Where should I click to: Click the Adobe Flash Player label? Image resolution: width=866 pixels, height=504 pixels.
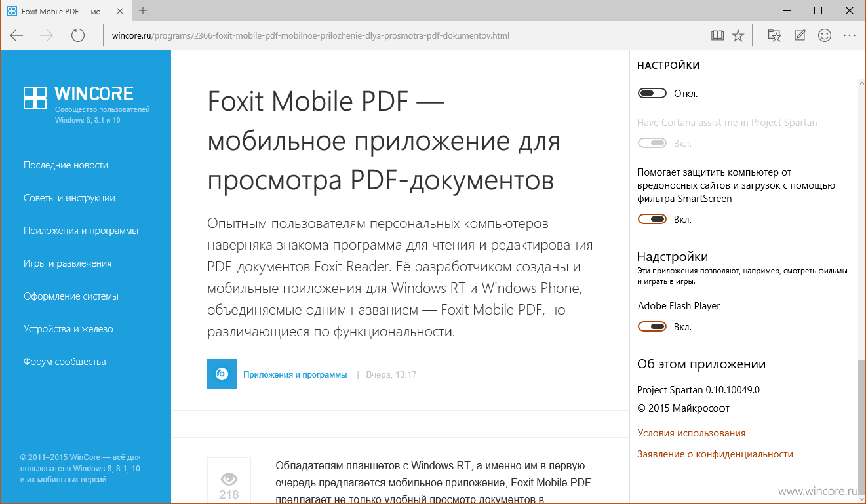[679, 306]
